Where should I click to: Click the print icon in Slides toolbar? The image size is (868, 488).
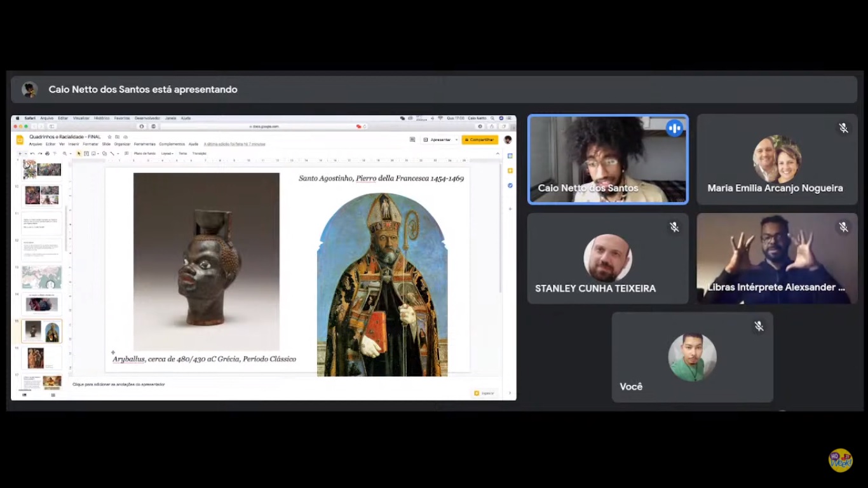[x=48, y=154]
